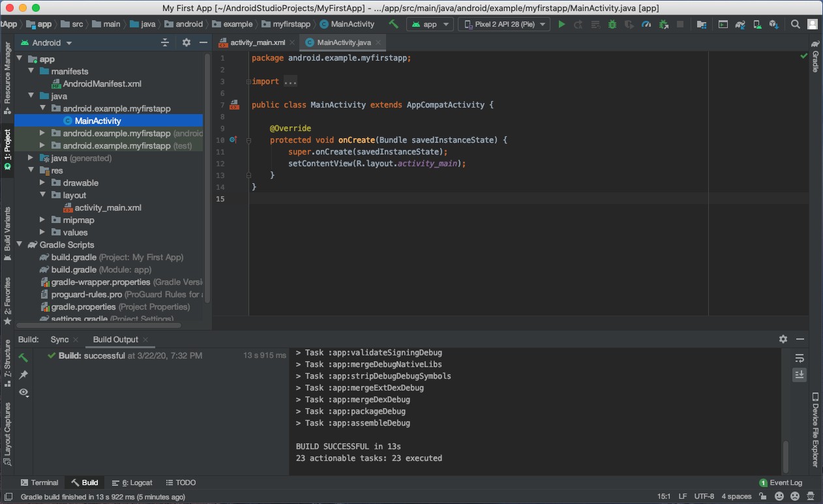Screen dimensions: 823x504
Task: Toggle scroll to end in build output
Action: (800, 375)
